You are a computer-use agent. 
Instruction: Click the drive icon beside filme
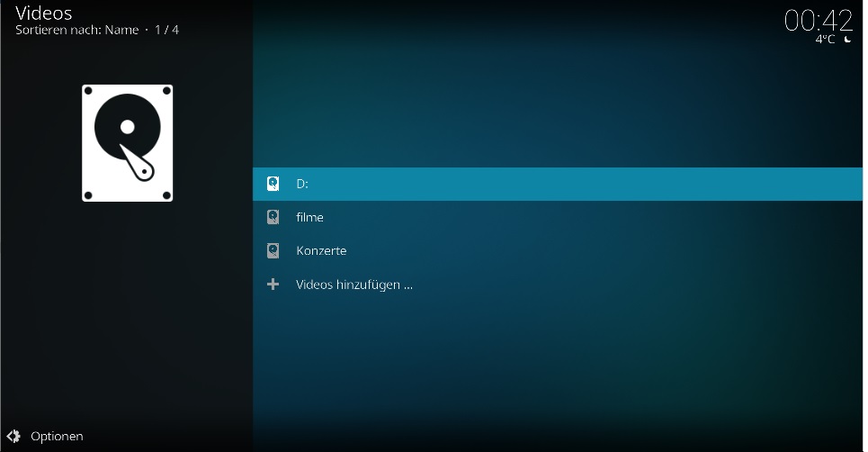(273, 217)
